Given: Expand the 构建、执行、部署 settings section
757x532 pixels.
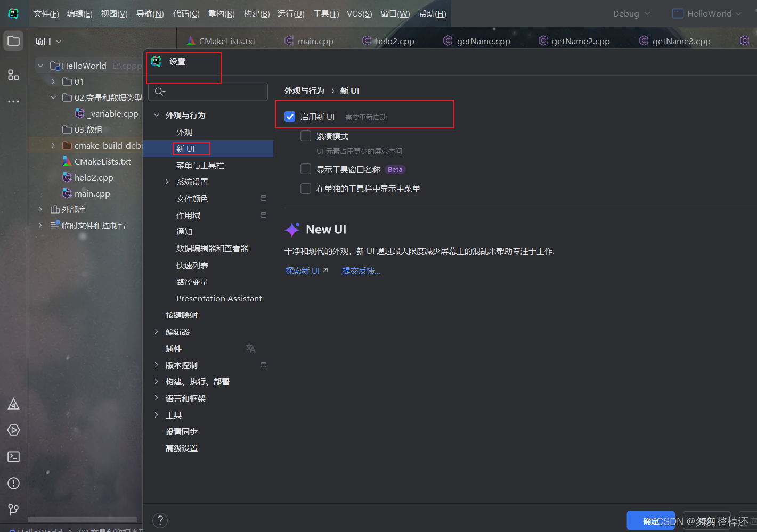Looking at the screenshot, I should click(x=157, y=381).
